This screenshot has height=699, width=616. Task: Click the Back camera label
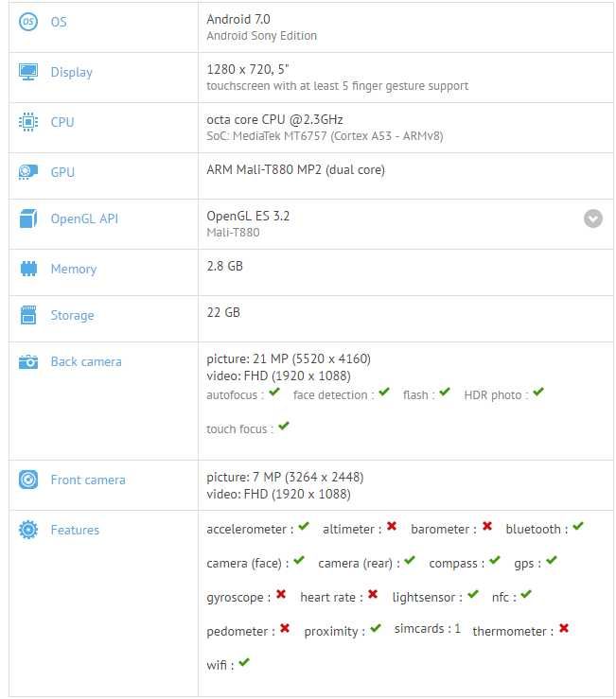pyautogui.click(x=86, y=361)
